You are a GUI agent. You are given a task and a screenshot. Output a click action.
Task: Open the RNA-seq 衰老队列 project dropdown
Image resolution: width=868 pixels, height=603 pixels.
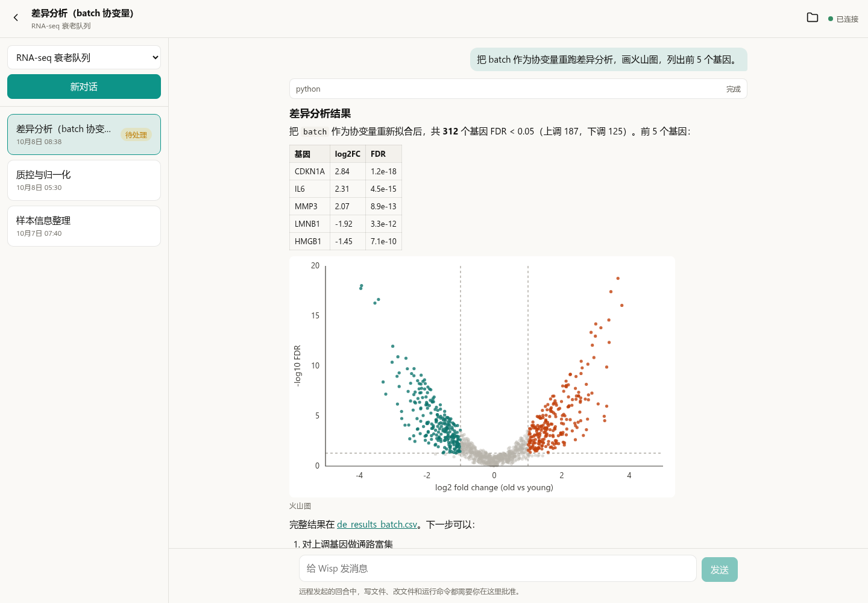84,57
